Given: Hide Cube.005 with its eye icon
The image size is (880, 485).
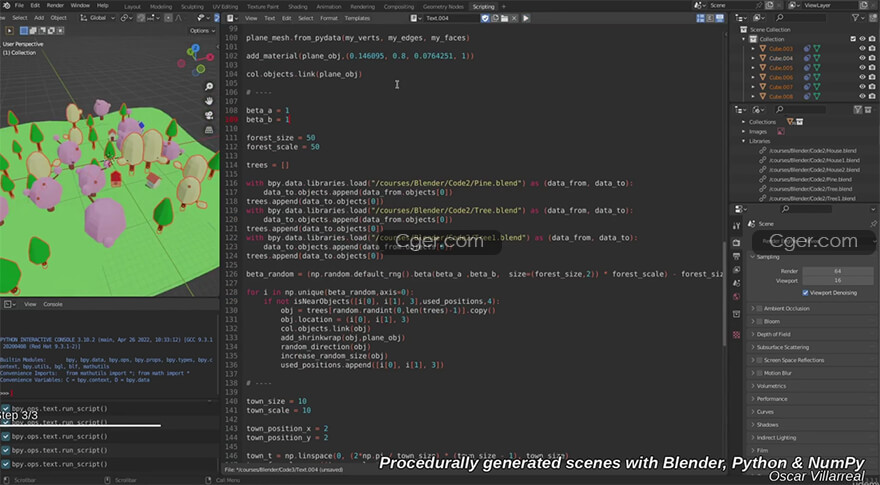Looking at the screenshot, I should pyautogui.click(x=863, y=68).
